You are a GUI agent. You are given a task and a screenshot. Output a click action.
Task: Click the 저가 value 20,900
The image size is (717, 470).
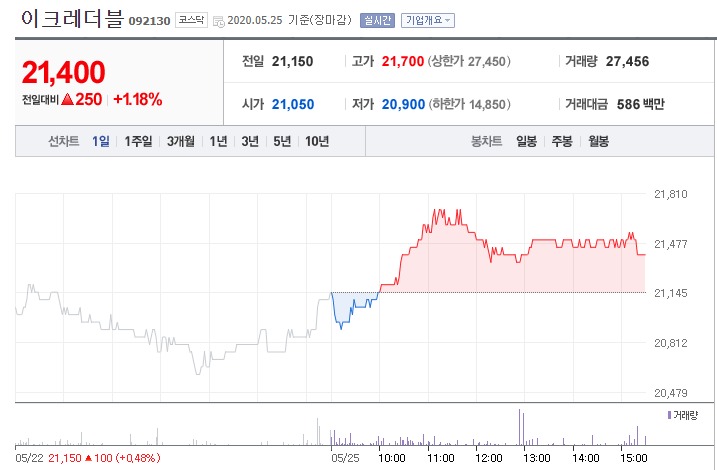click(x=403, y=104)
